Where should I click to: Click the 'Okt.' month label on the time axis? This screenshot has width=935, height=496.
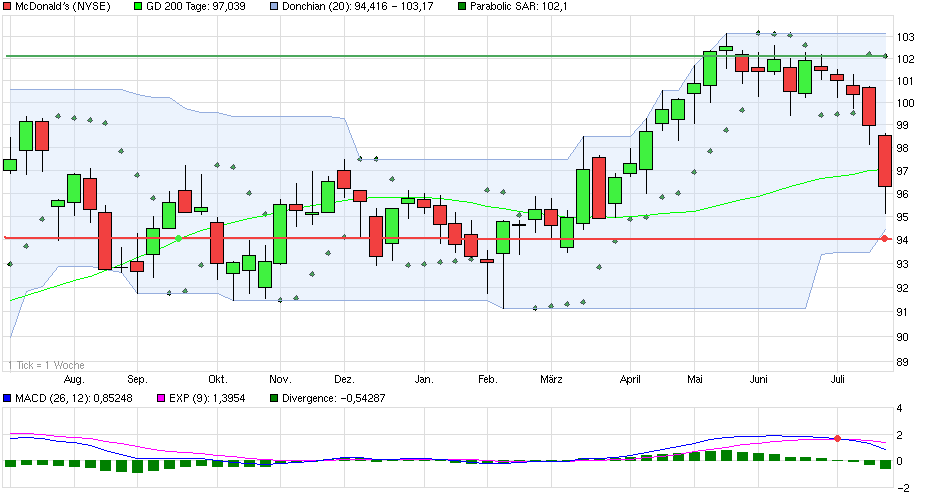point(218,380)
